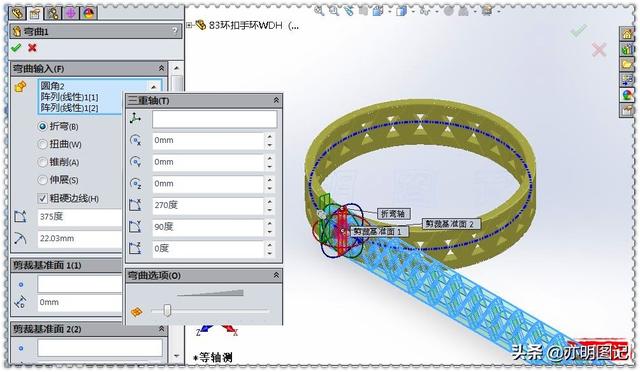Select 圆角2 in the bodies list
The height and width of the screenshot is (372, 640).
(52, 86)
